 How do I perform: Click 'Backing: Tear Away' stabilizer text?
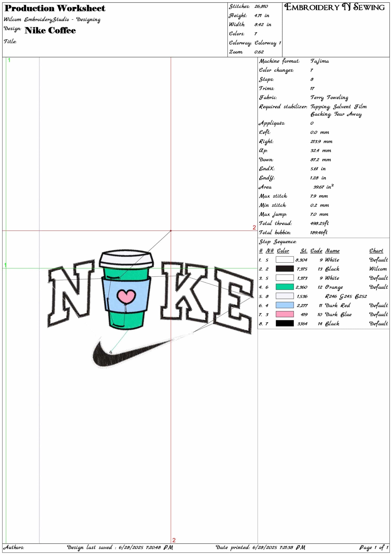[336, 114]
